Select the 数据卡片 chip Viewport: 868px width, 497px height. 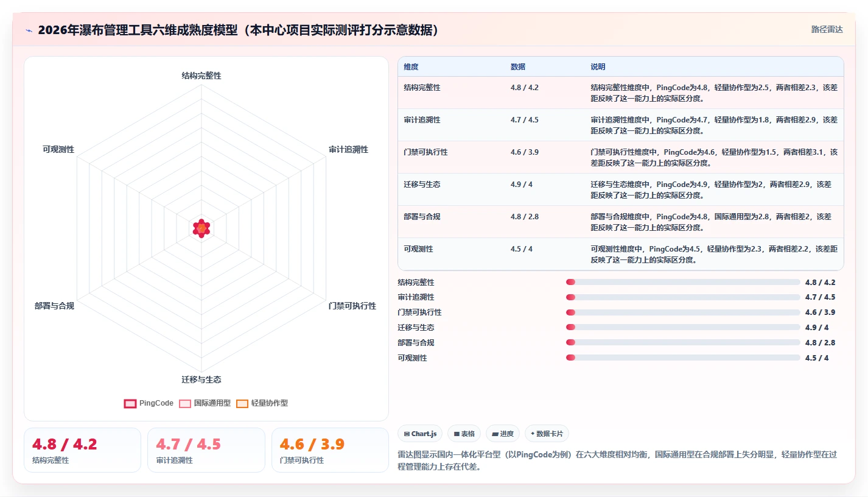coord(547,434)
